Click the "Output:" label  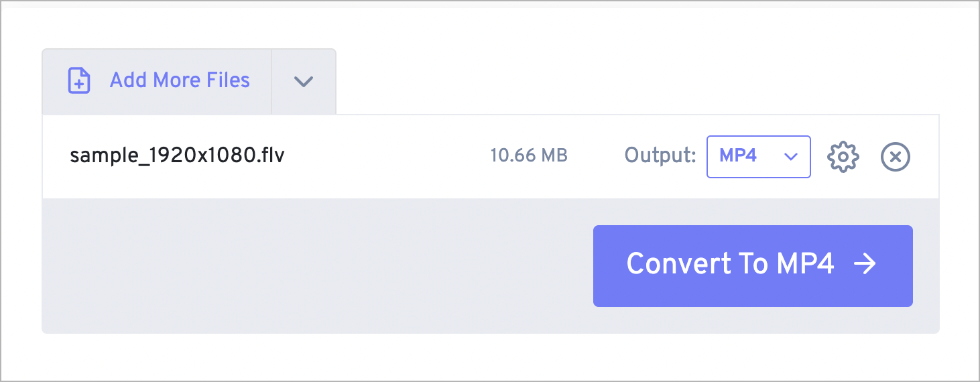tap(660, 156)
